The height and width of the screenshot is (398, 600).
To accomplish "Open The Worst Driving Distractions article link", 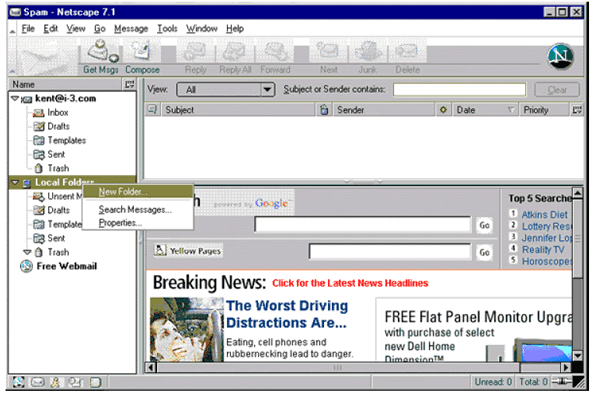I will [x=287, y=314].
